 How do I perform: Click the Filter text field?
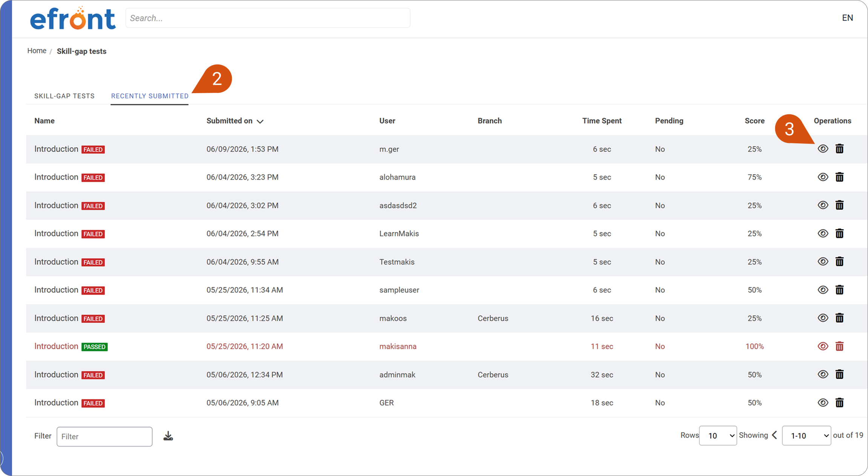[x=104, y=436]
